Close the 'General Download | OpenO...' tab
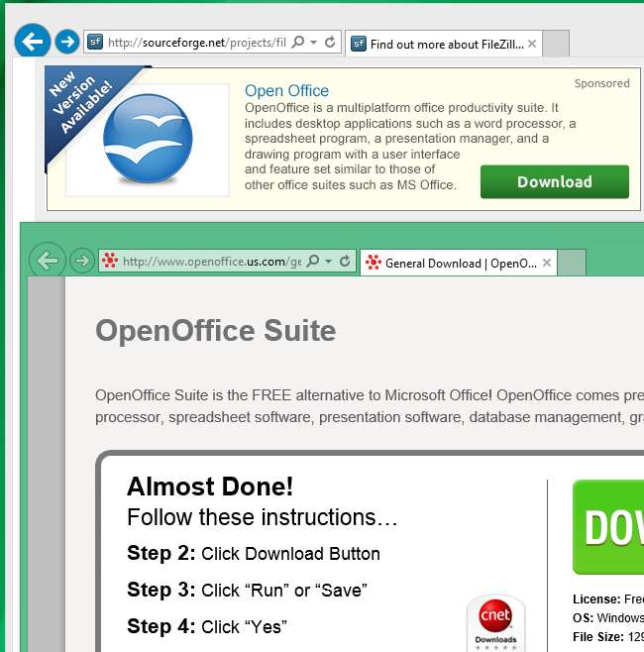 (547, 263)
